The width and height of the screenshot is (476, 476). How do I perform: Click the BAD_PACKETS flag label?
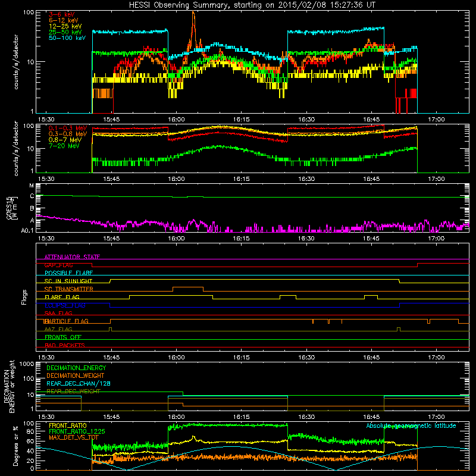(65, 345)
